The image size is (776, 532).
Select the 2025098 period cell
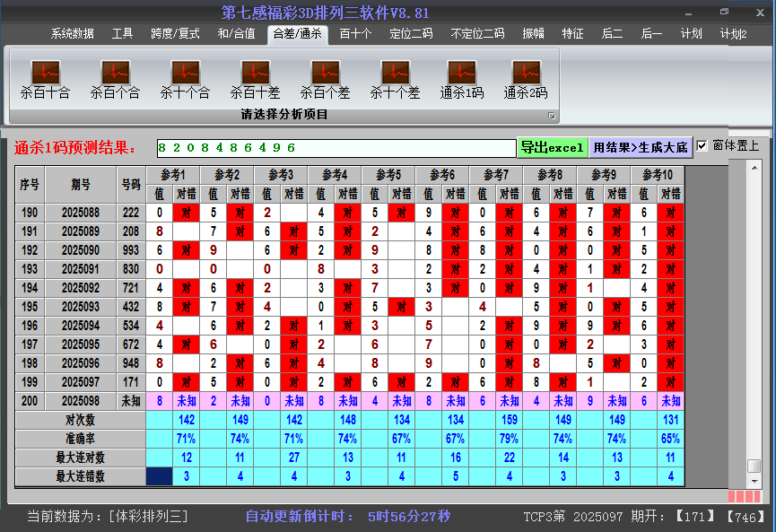[x=81, y=401]
